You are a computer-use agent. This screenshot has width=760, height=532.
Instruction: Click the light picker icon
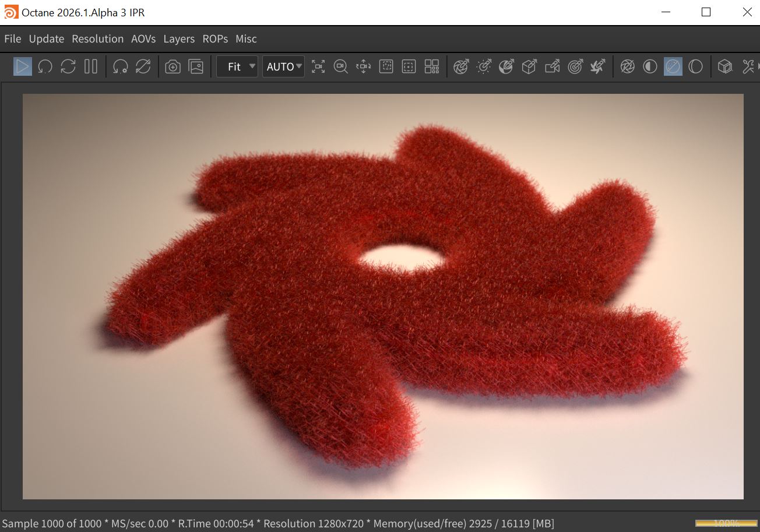coord(483,67)
